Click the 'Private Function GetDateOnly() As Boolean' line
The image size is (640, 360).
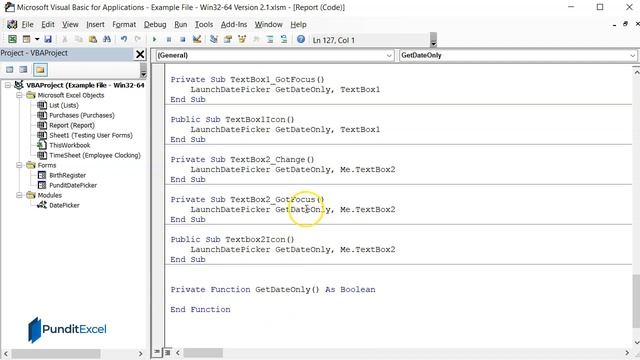point(273,289)
